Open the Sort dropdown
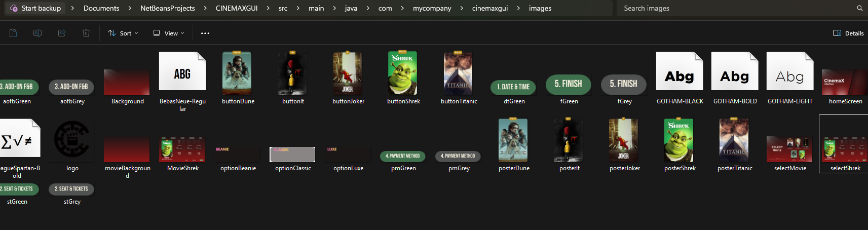868x230 pixels. point(123,33)
